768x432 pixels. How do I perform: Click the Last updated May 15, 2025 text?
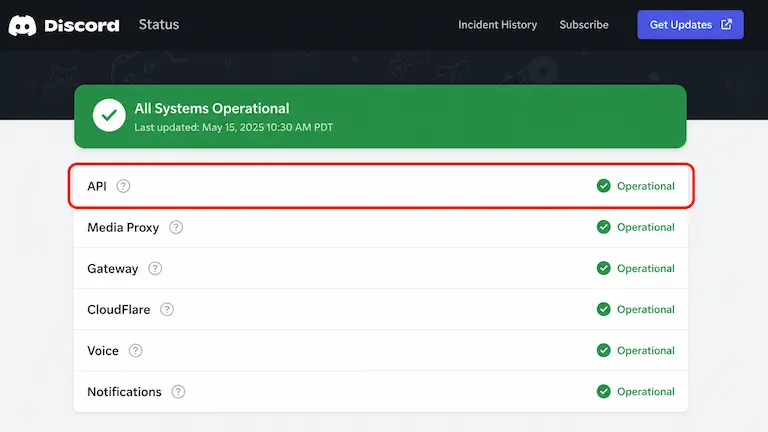[234, 127]
